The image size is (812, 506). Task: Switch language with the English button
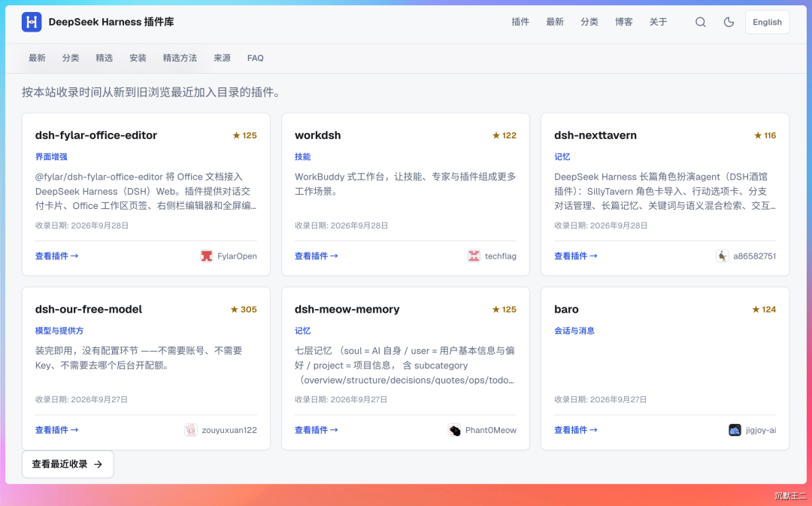[x=767, y=22]
